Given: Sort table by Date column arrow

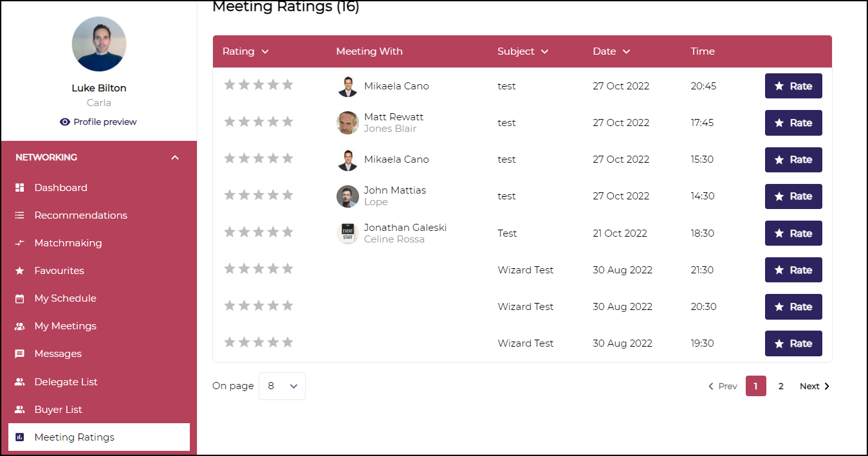Looking at the screenshot, I should click(x=626, y=51).
